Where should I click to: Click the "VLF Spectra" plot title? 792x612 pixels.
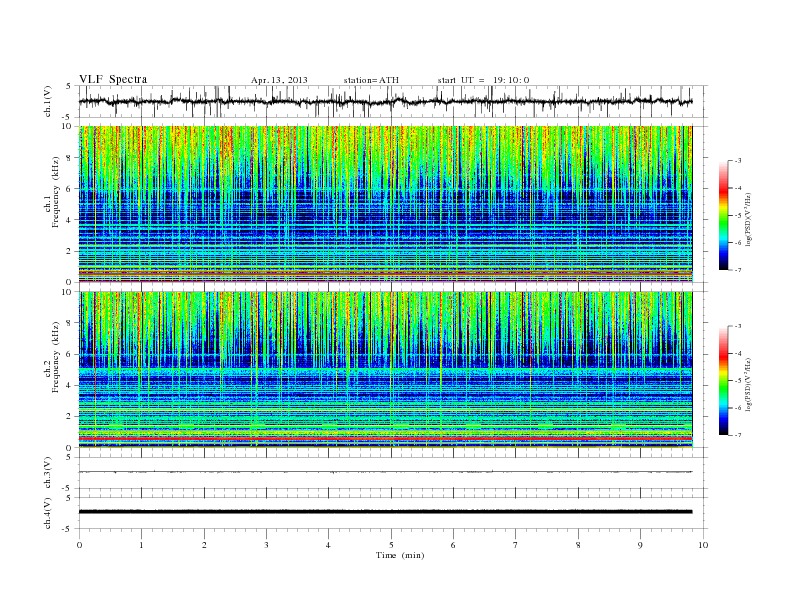(113, 79)
